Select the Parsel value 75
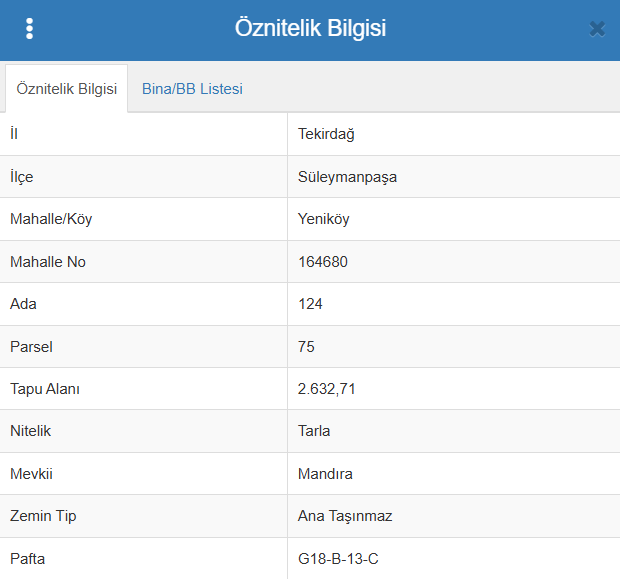The height and width of the screenshot is (579, 620). 306,347
